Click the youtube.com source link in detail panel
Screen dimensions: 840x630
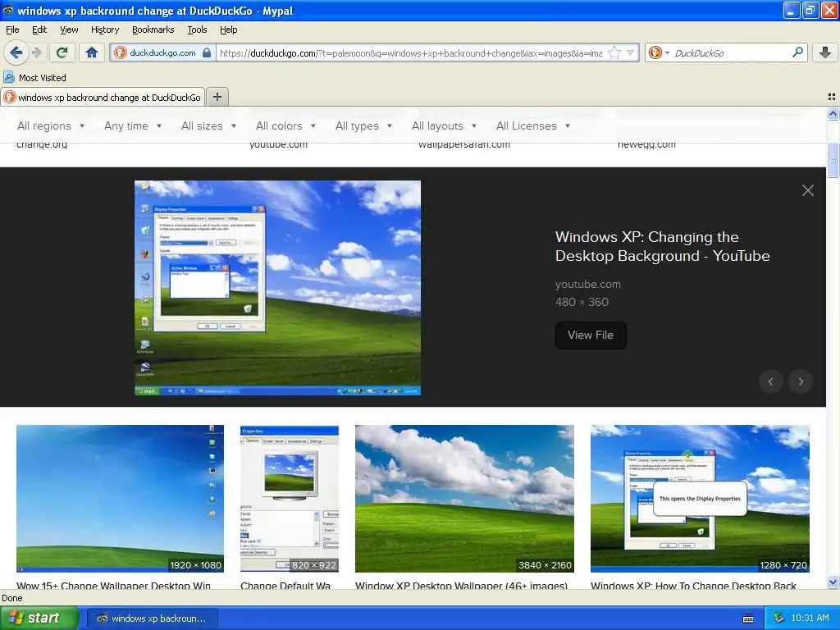[x=587, y=285]
